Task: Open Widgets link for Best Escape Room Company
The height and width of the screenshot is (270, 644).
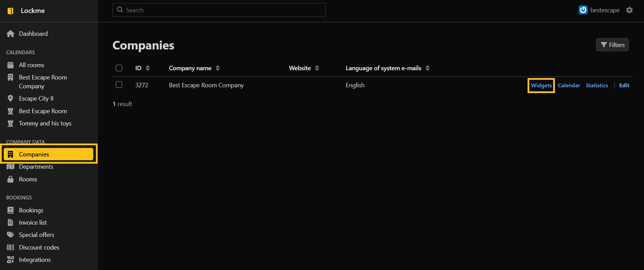Action: click(541, 86)
